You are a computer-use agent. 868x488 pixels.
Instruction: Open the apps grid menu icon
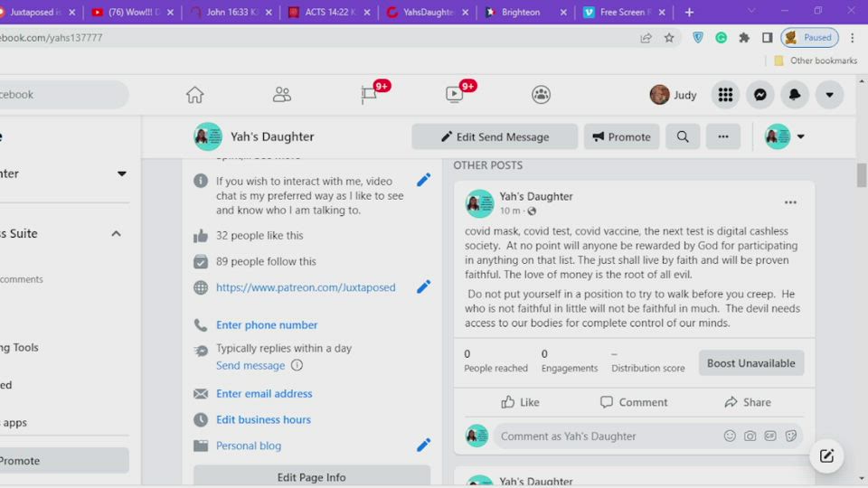click(725, 95)
